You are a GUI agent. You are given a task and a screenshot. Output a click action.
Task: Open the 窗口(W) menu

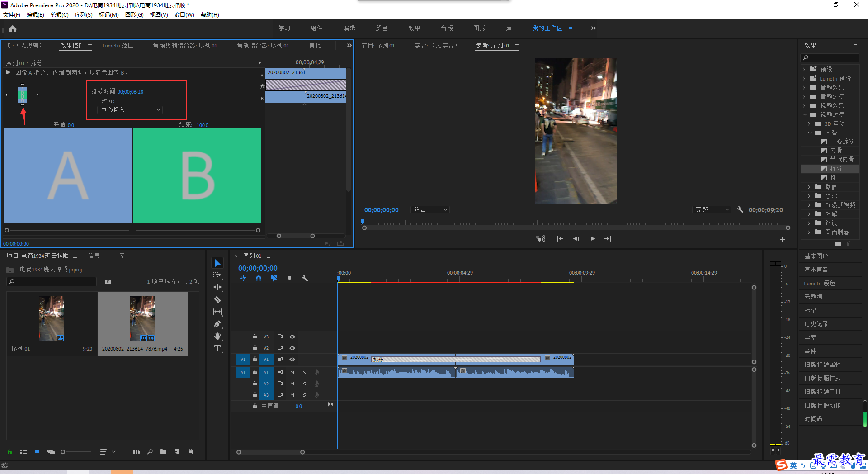click(184, 15)
